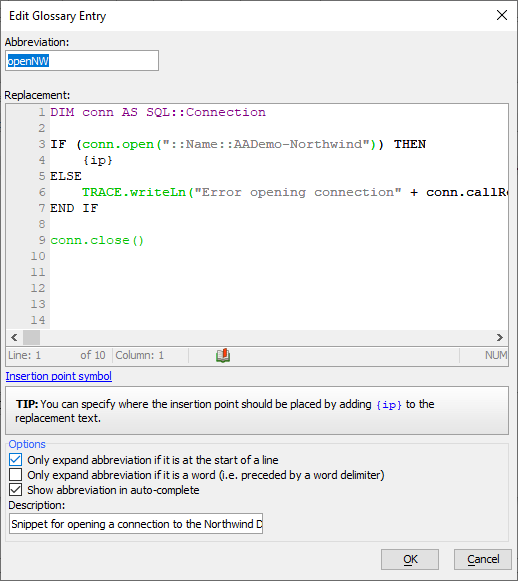
Task: Click the DIM conn AS SQL::Connection line
Action: [x=158, y=112]
